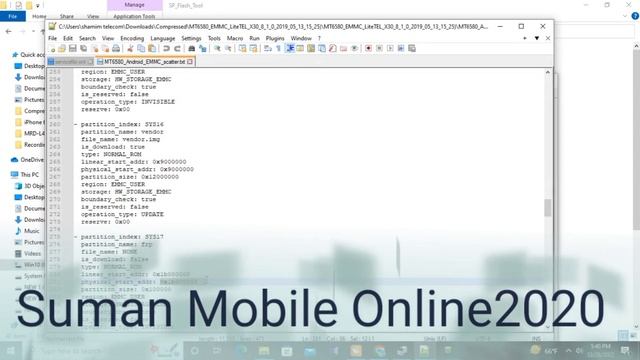This screenshot has height=360, width=640.
Task: Open the Plugins menu
Action: click(x=275, y=38)
